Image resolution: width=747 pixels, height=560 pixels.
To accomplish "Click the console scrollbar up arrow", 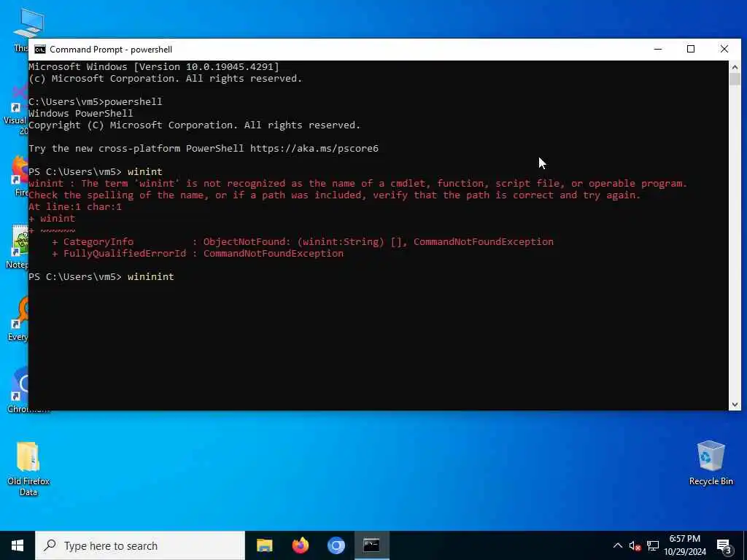I will pos(735,67).
